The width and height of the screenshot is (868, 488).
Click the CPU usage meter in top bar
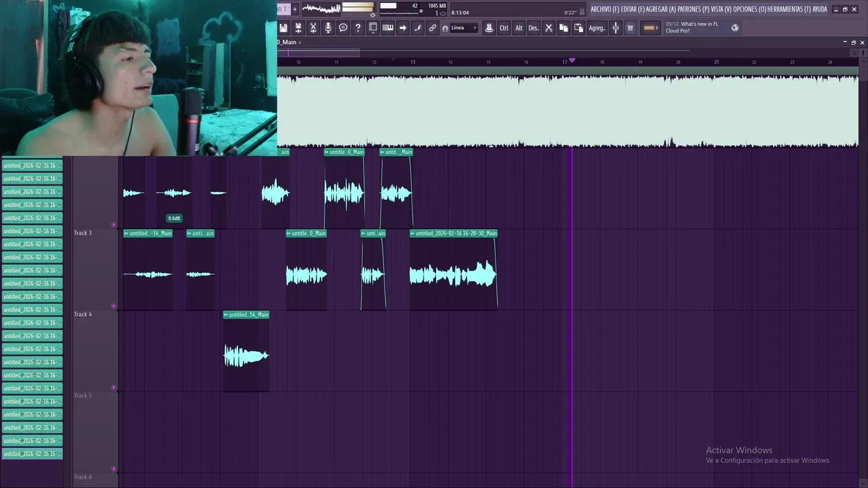(x=400, y=9)
